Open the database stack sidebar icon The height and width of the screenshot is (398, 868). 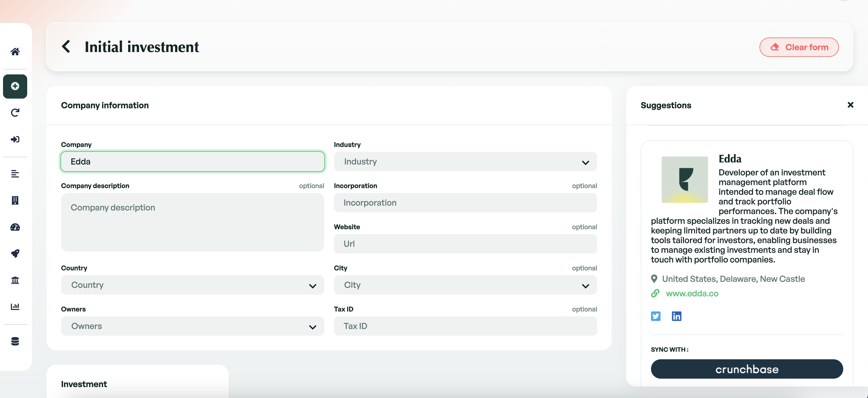[x=15, y=341]
